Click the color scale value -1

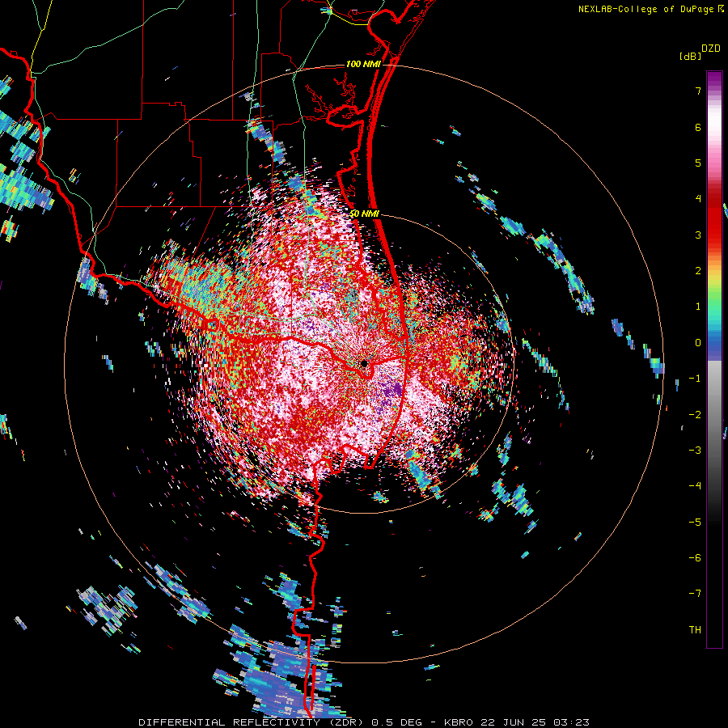(x=695, y=379)
